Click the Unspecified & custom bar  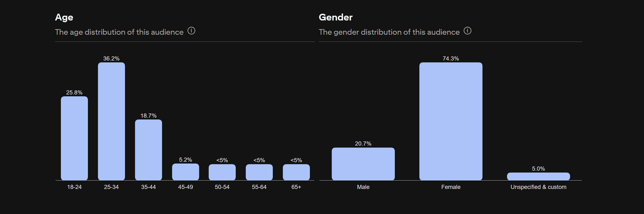(538, 176)
